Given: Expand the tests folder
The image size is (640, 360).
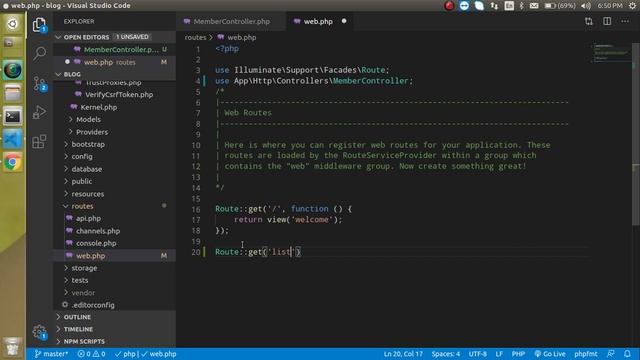Looking at the screenshot, I should (80, 280).
